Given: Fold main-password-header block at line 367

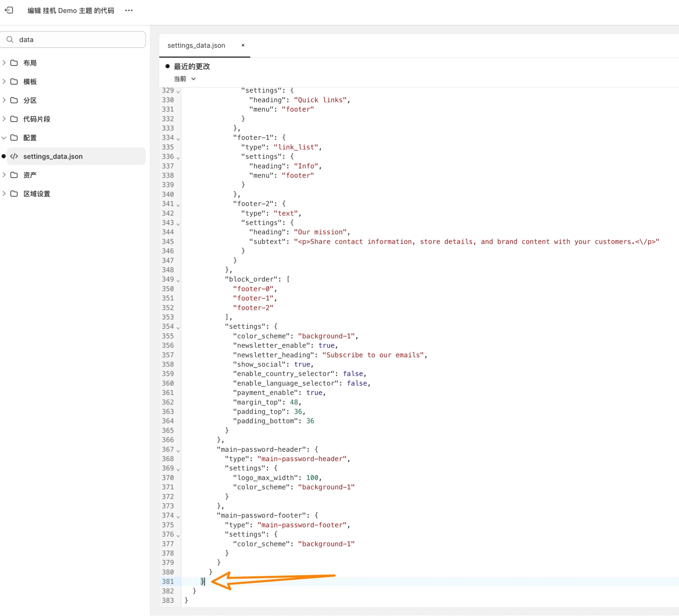Looking at the screenshot, I should point(178,451).
